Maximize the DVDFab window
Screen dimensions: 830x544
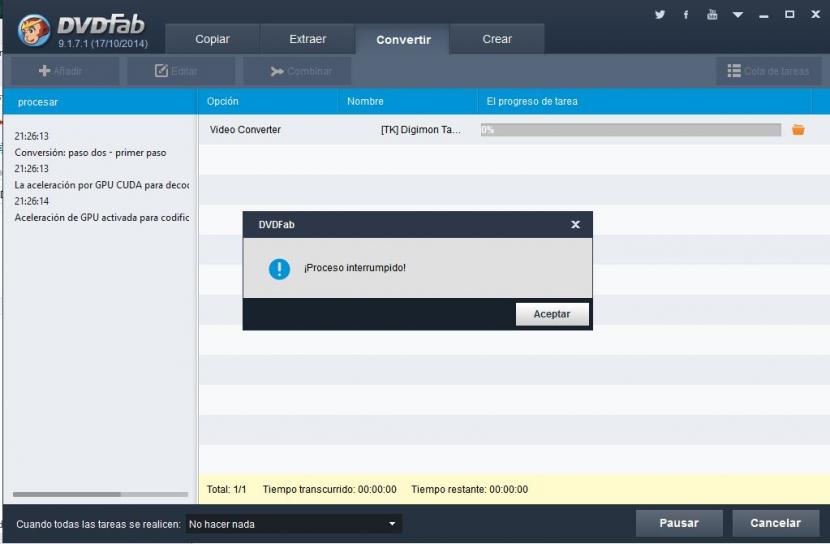coord(789,14)
